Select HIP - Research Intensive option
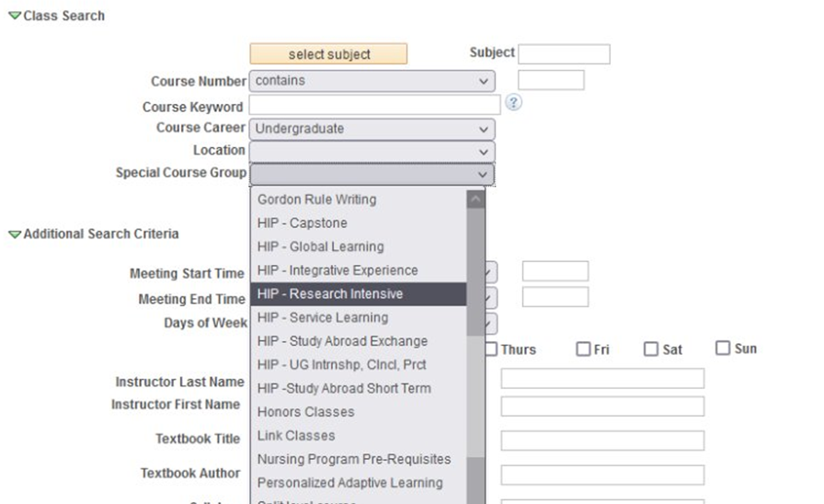 tap(330, 294)
